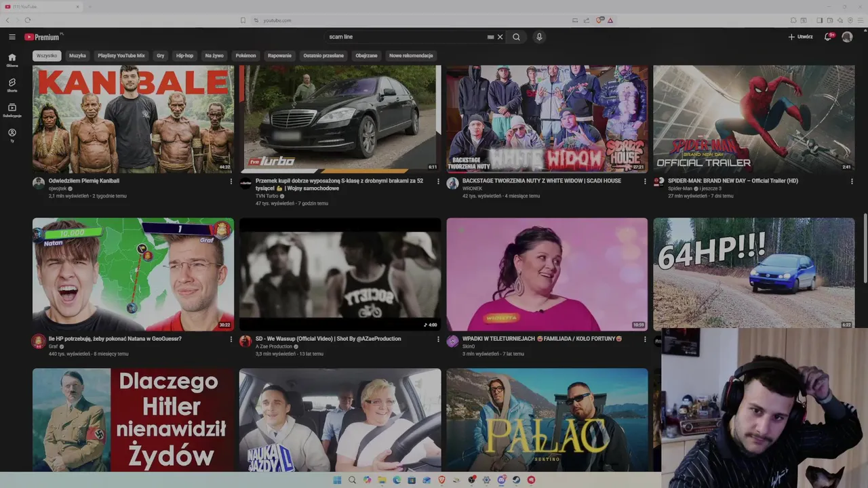Click into the YouTube search field

[407, 37]
